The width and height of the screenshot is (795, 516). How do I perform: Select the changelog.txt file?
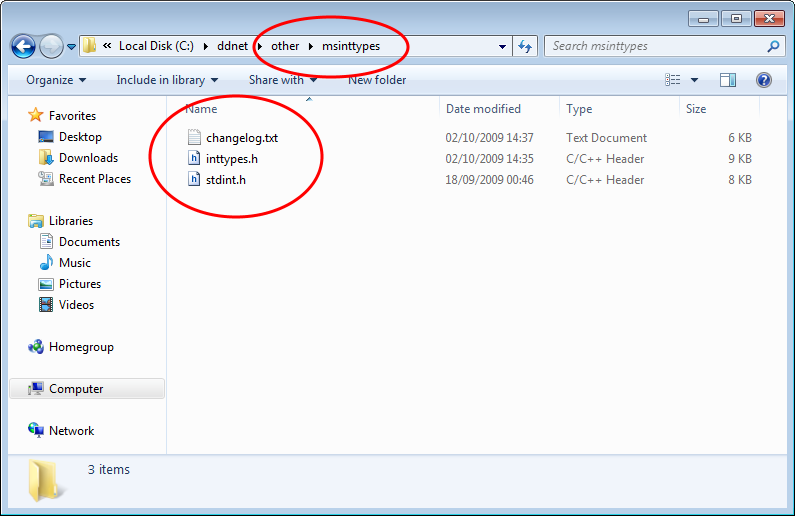point(241,138)
